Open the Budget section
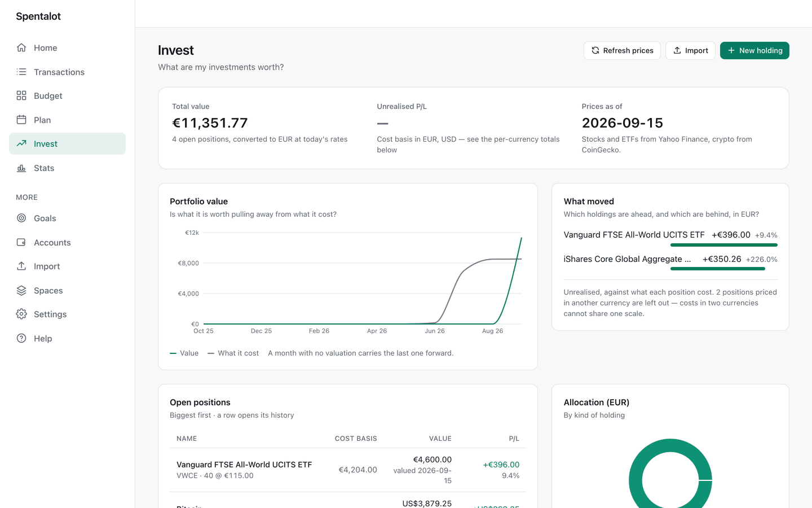 coord(67,96)
